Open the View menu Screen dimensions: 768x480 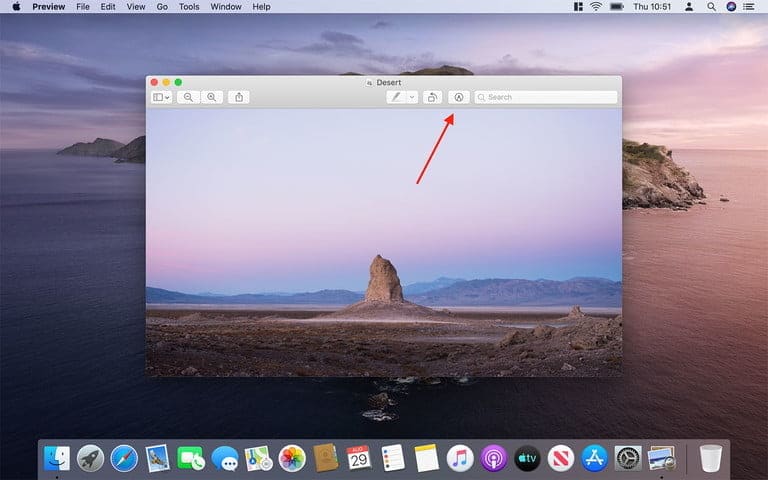135,7
